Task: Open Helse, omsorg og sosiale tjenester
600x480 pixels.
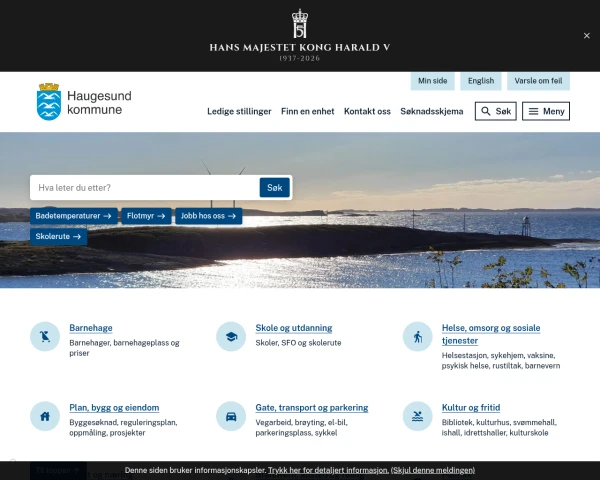Action: coord(491,334)
